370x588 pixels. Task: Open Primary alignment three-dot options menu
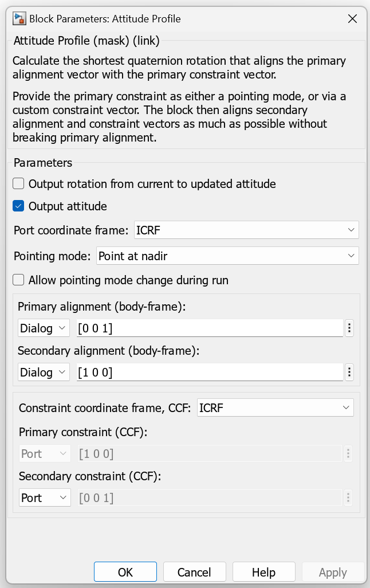coord(350,328)
